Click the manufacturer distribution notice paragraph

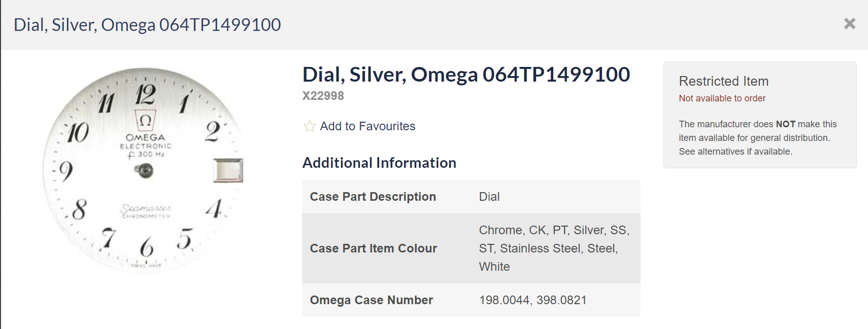(x=757, y=138)
